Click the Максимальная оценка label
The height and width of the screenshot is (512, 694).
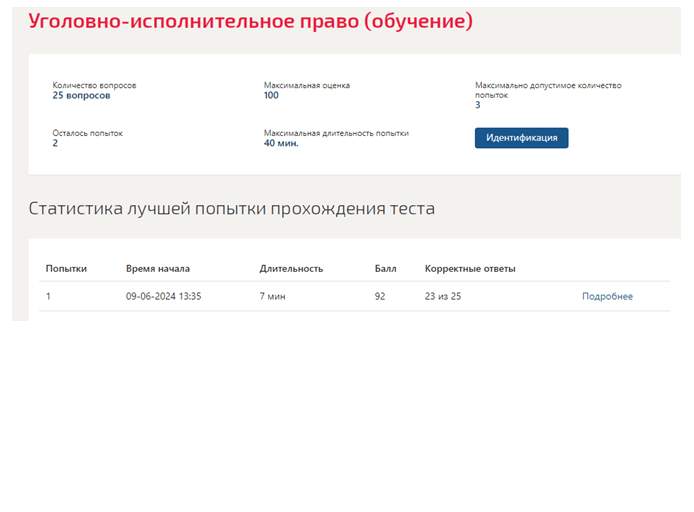307,85
